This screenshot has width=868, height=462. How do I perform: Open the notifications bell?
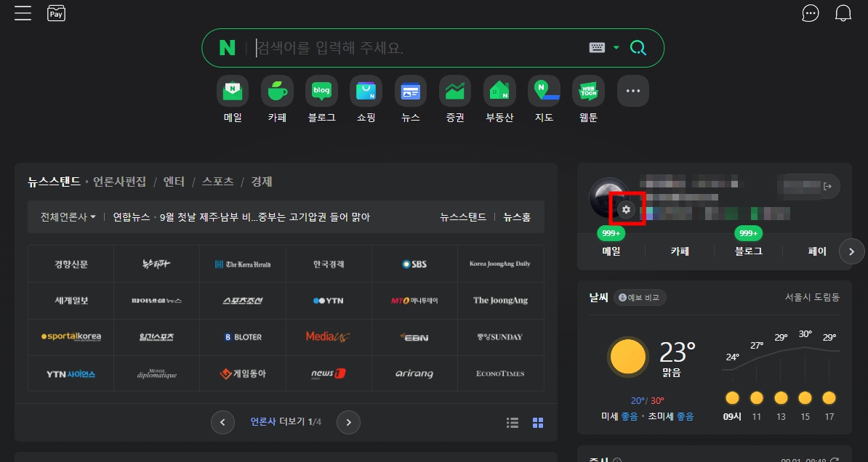click(x=843, y=13)
